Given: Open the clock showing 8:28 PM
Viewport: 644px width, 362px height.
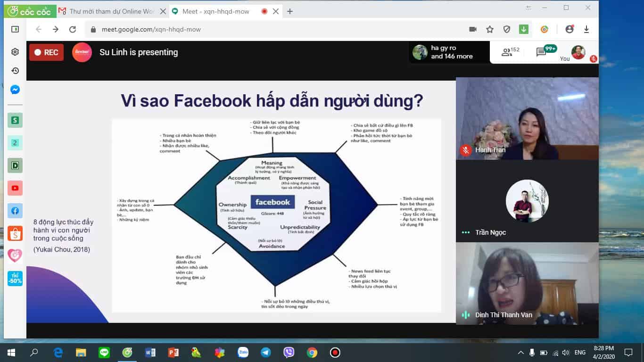Looking at the screenshot, I should [604, 352].
